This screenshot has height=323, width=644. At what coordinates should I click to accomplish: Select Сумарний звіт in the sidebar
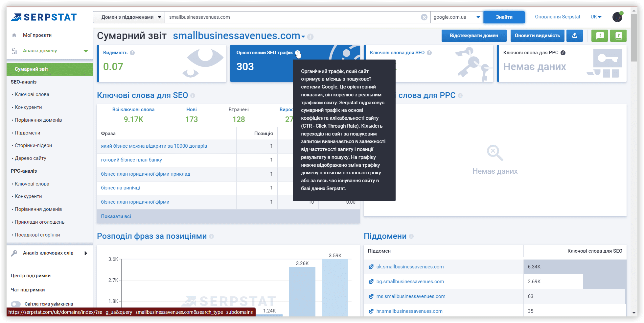pyautogui.click(x=50, y=69)
